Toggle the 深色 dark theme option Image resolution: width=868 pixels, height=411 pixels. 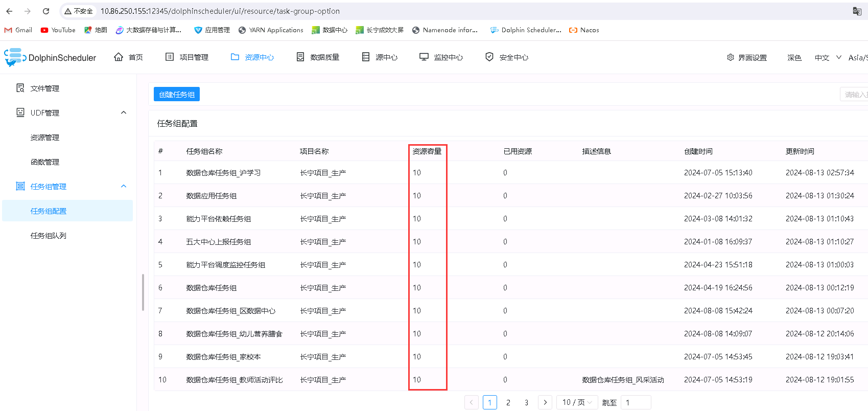[x=794, y=58]
